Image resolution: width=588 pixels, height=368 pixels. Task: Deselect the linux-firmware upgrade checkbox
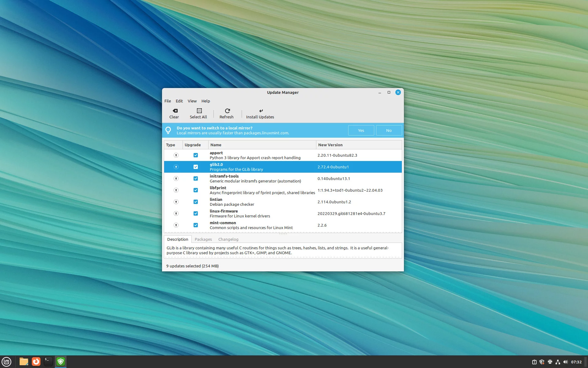[196, 213]
